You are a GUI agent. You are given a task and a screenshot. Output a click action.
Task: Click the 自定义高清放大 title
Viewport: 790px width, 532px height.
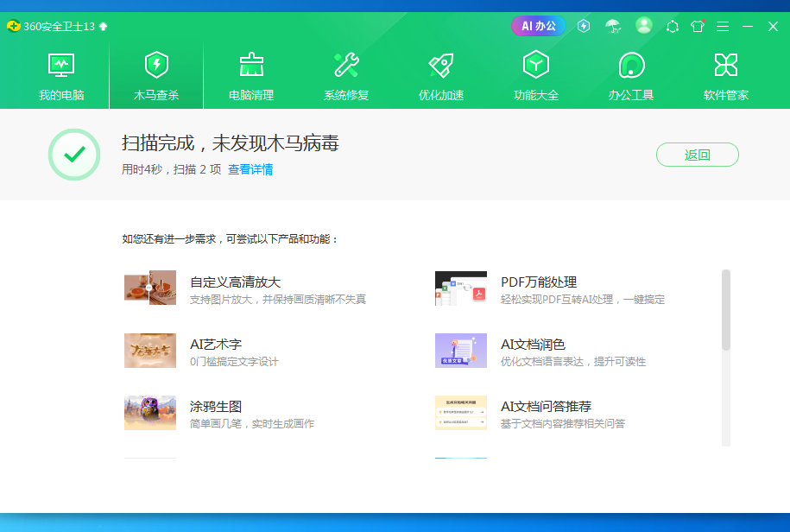[236, 282]
